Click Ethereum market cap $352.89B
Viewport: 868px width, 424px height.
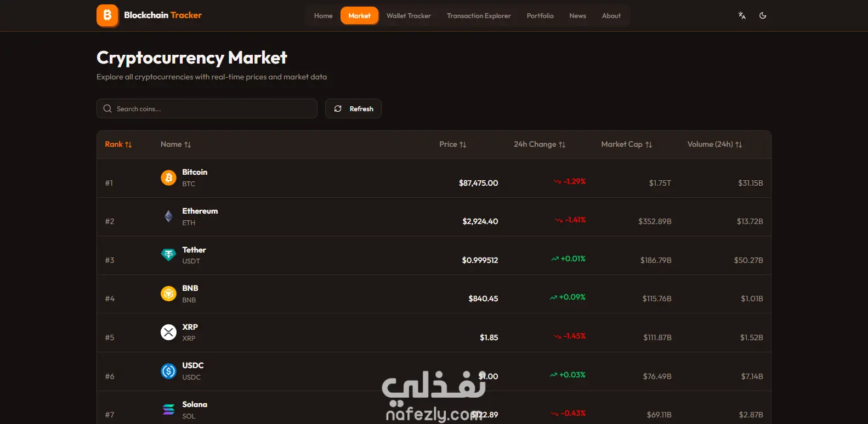click(655, 221)
